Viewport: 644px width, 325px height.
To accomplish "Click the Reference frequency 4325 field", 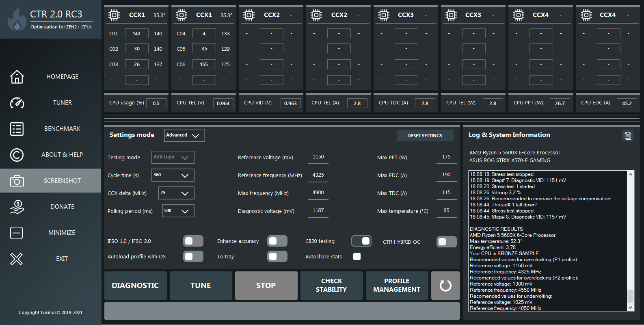I will pyautogui.click(x=318, y=175).
